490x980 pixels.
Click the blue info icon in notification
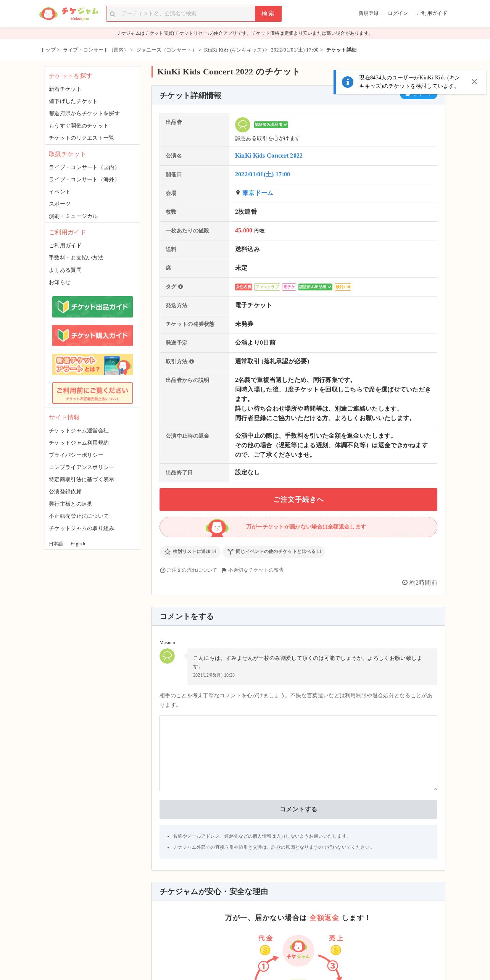click(x=347, y=82)
